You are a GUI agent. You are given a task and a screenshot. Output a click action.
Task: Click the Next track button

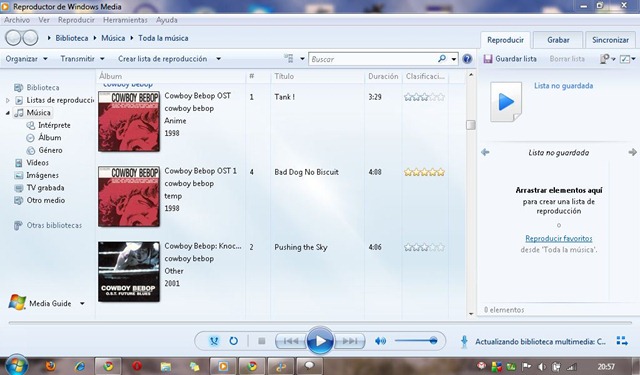[x=350, y=341]
